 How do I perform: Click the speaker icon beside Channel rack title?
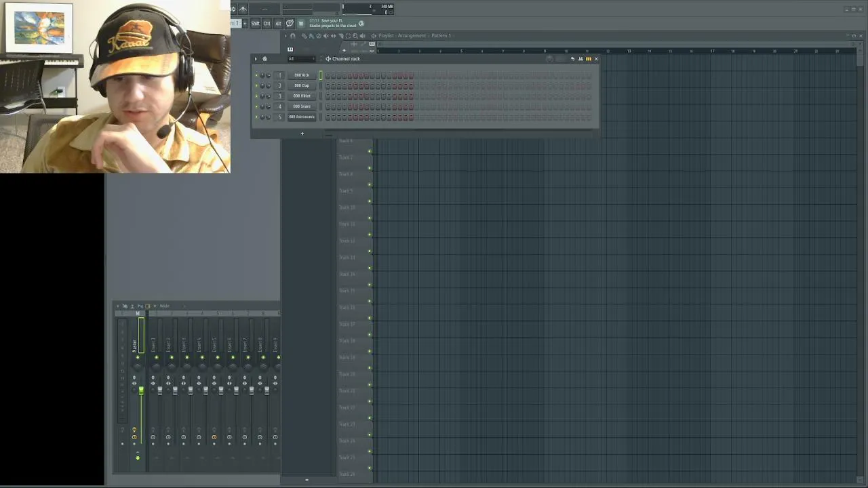(x=328, y=59)
